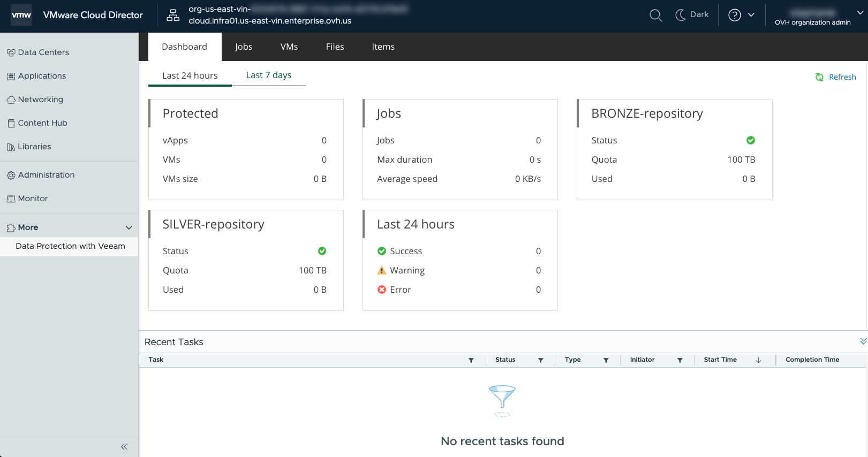The height and width of the screenshot is (457, 868).
Task: Click BRONZE-repository quota value 100 TB
Action: (x=741, y=159)
